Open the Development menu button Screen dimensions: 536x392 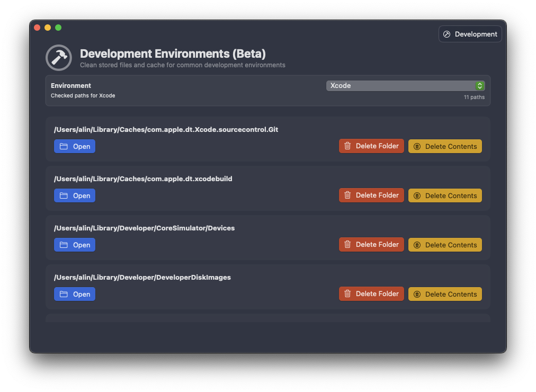click(x=470, y=34)
